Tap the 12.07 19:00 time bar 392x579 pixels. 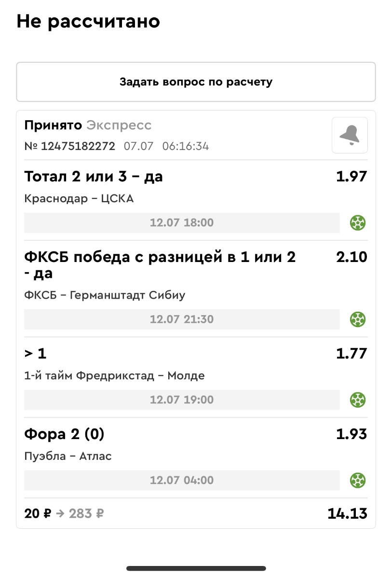[182, 400]
